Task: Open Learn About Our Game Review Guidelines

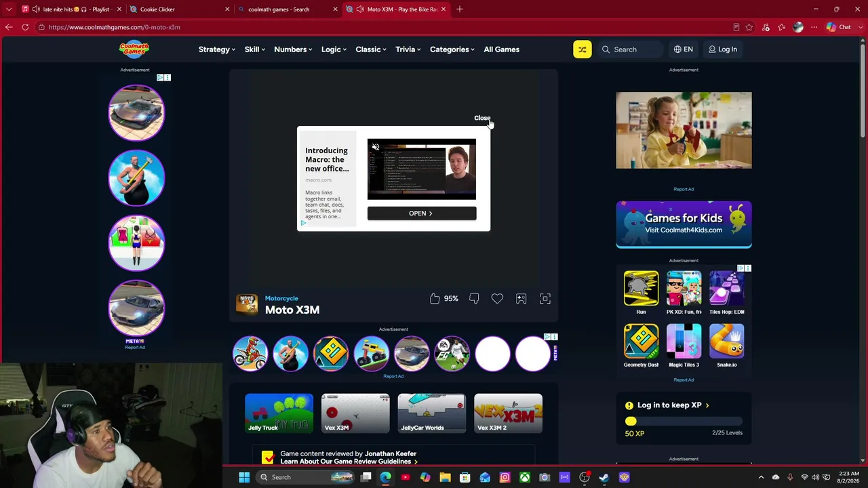Action: click(x=349, y=462)
